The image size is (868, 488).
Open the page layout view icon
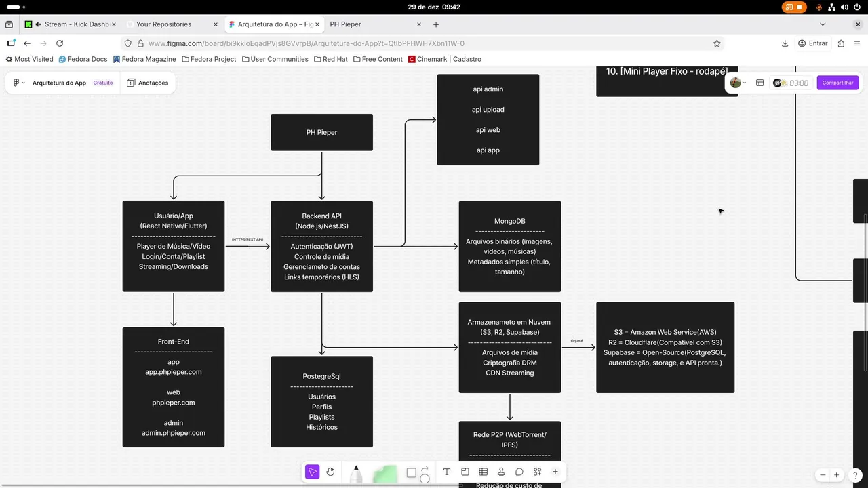pyautogui.click(x=759, y=83)
